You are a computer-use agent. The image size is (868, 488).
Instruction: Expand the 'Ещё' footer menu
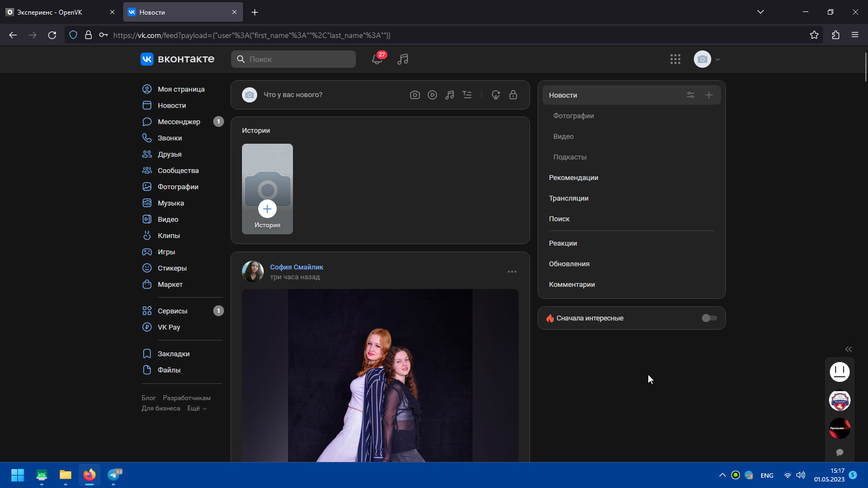(197, 408)
